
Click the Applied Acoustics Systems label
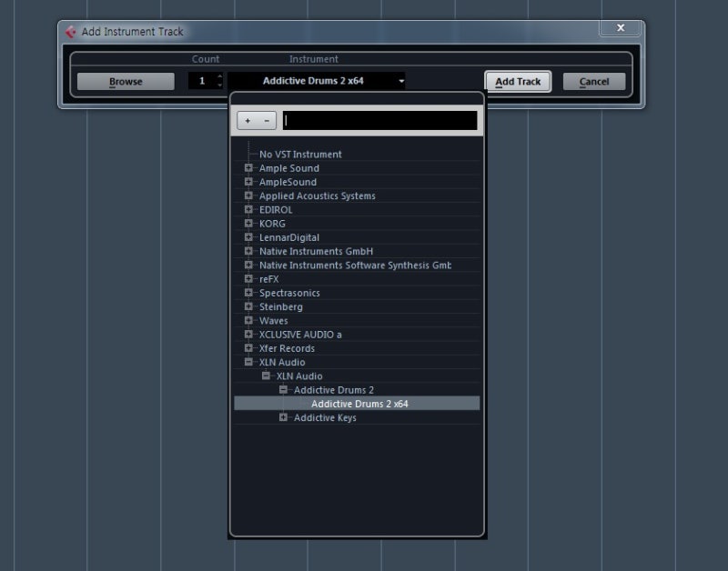317,195
